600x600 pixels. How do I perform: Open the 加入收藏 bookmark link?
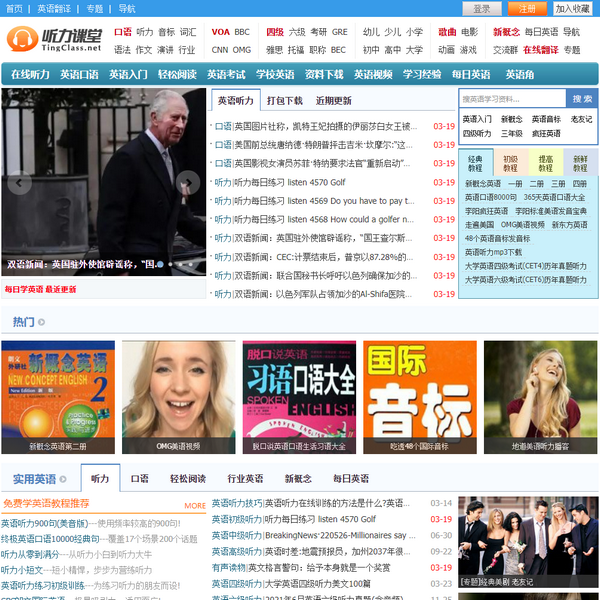pyautogui.click(x=572, y=8)
